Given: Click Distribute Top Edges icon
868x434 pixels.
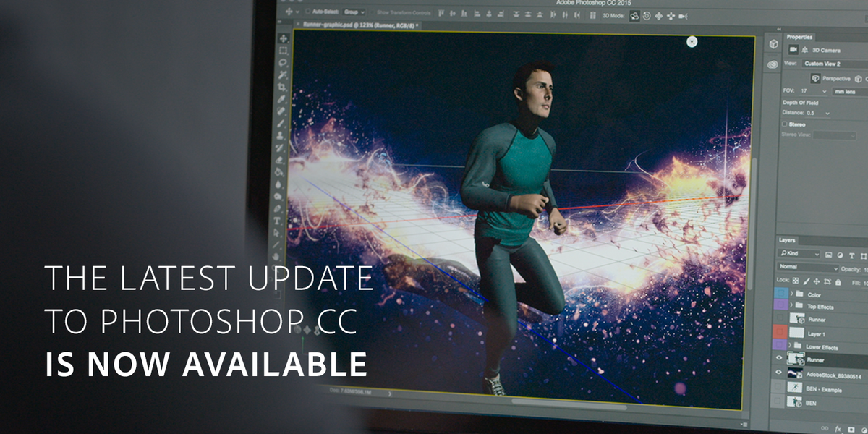Looking at the screenshot, I should (516, 14).
